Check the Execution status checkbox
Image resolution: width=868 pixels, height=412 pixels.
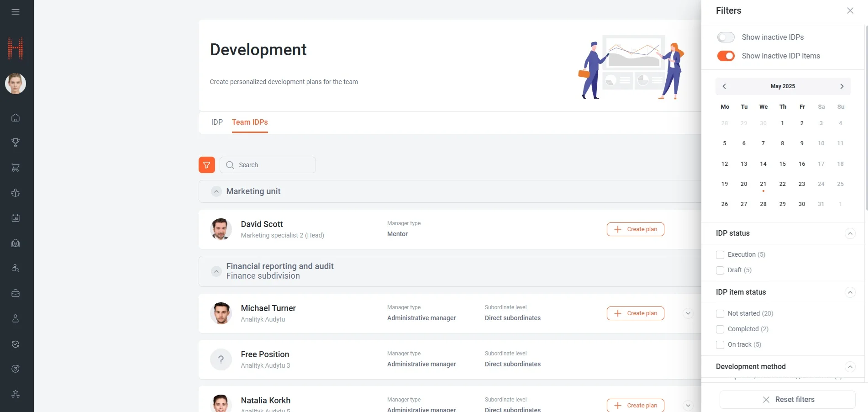720,255
